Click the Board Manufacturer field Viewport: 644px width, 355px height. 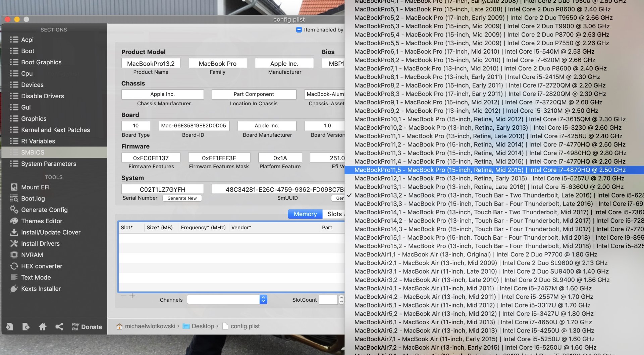(x=267, y=126)
